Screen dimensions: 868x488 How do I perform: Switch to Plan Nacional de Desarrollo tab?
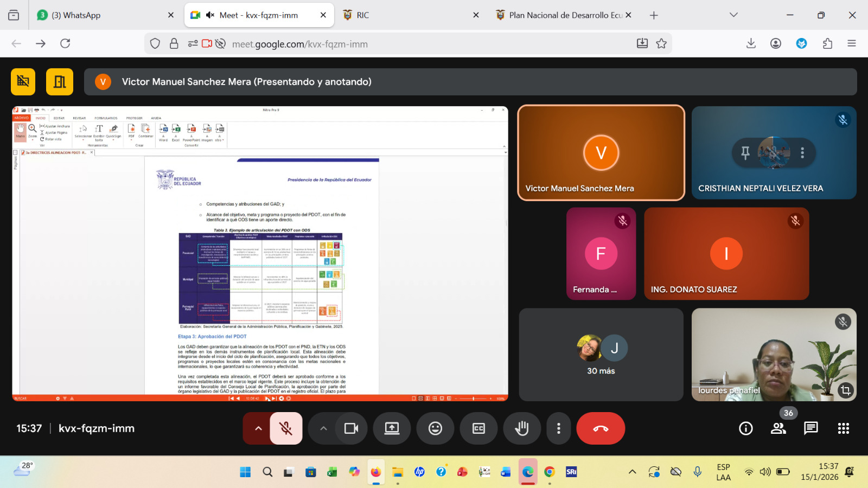click(564, 15)
